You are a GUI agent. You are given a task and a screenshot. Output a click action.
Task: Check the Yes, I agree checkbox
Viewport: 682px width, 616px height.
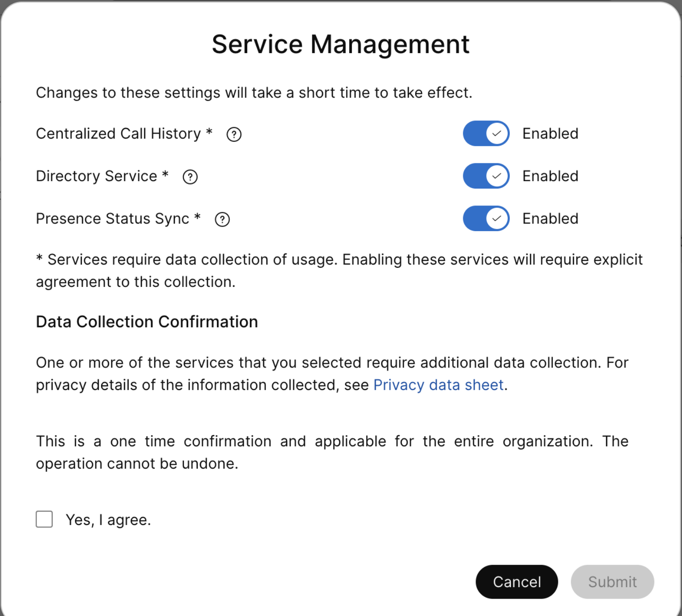(44, 519)
